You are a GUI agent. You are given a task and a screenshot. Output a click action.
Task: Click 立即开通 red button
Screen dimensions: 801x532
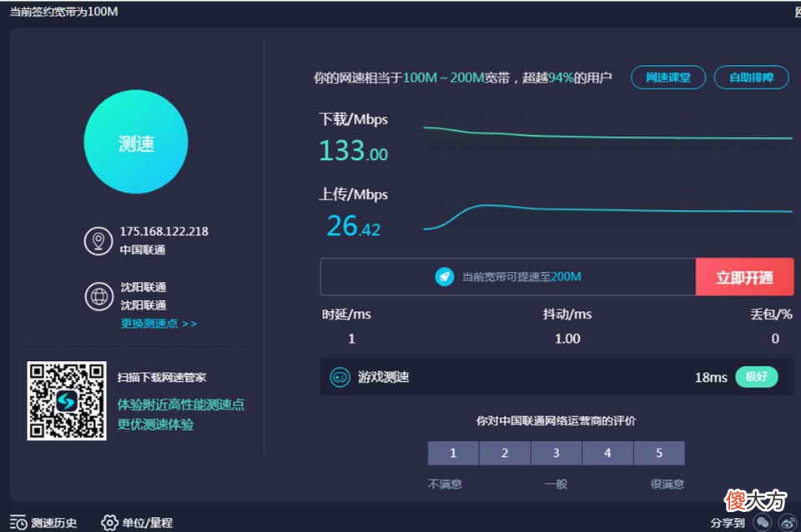click(x=744, y=277)
